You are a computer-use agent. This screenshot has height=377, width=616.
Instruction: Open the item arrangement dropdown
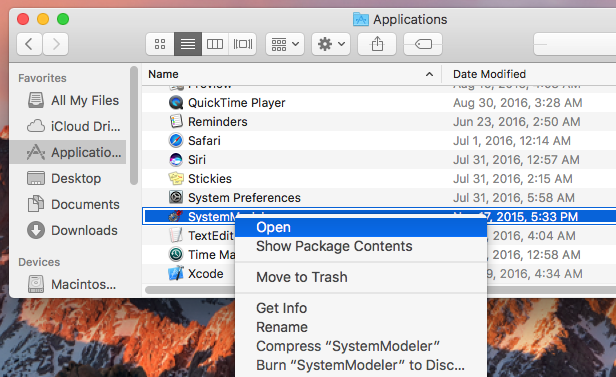(x=285, y=44)
